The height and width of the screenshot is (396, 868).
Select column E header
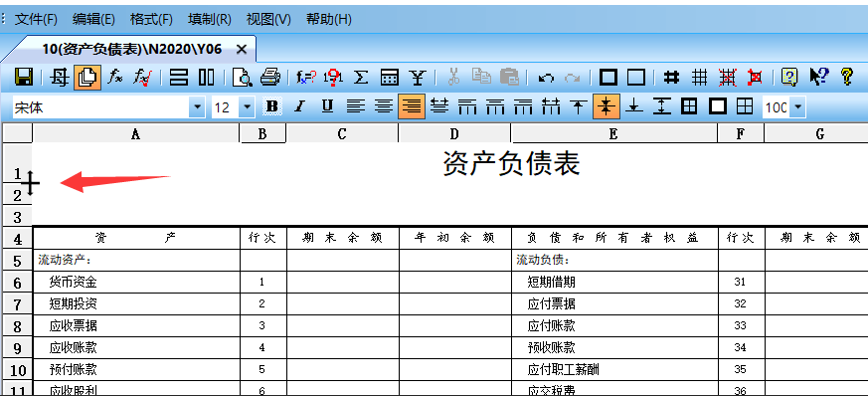click(x=613, y=133)
